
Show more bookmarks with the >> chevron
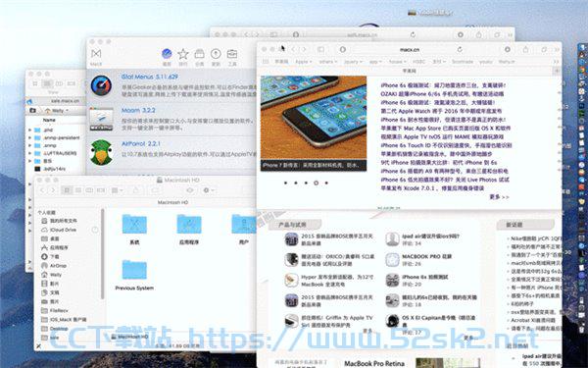pos(556,61)
